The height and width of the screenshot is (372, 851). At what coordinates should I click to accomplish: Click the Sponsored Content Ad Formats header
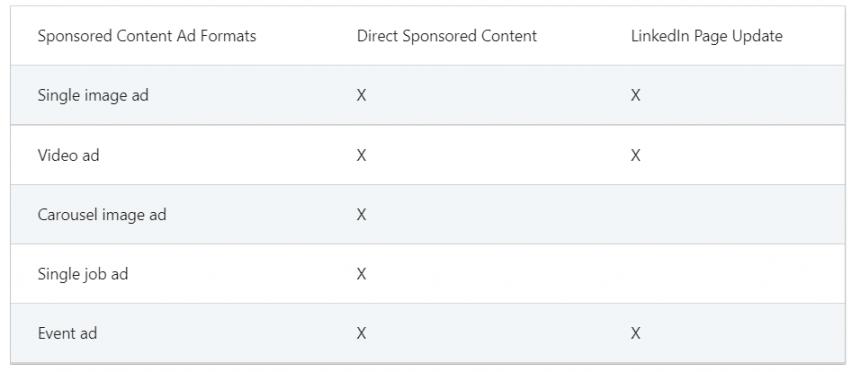(147, 36)
